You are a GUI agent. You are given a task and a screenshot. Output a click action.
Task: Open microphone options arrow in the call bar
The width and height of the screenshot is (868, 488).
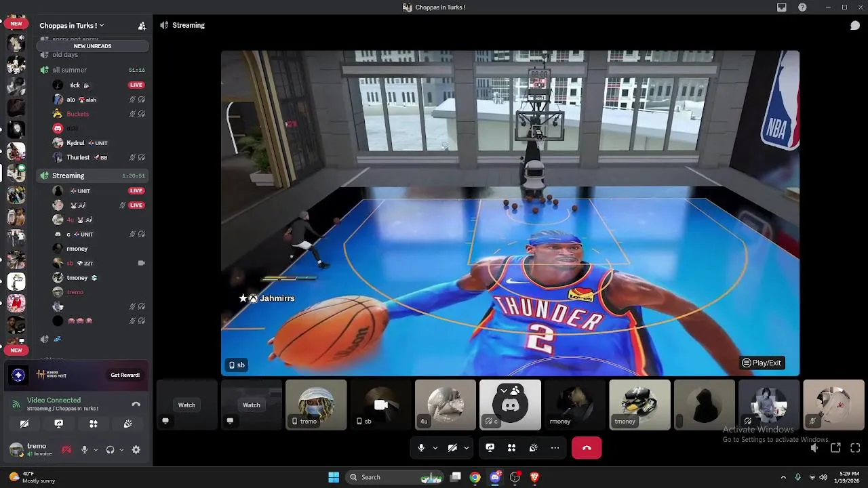[435, 448]
